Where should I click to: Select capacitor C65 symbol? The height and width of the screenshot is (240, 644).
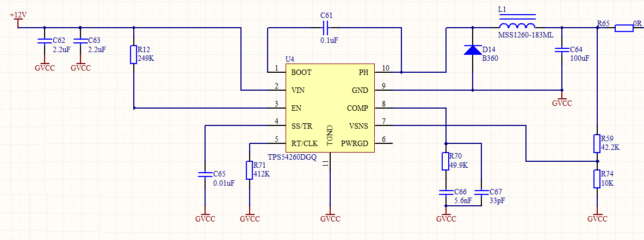click(x=205, y=175)
